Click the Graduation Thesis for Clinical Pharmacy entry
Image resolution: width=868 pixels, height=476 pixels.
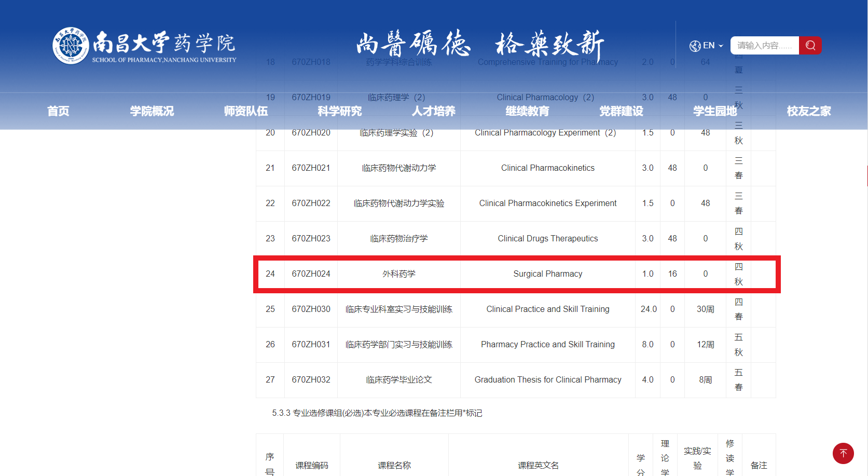pyautogui.click(x=547, y=379)
